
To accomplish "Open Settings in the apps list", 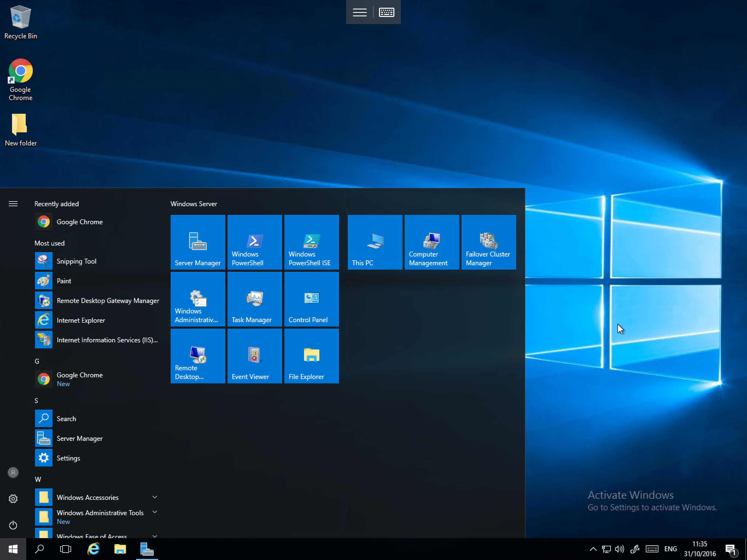I will click(x=97, y=458).
